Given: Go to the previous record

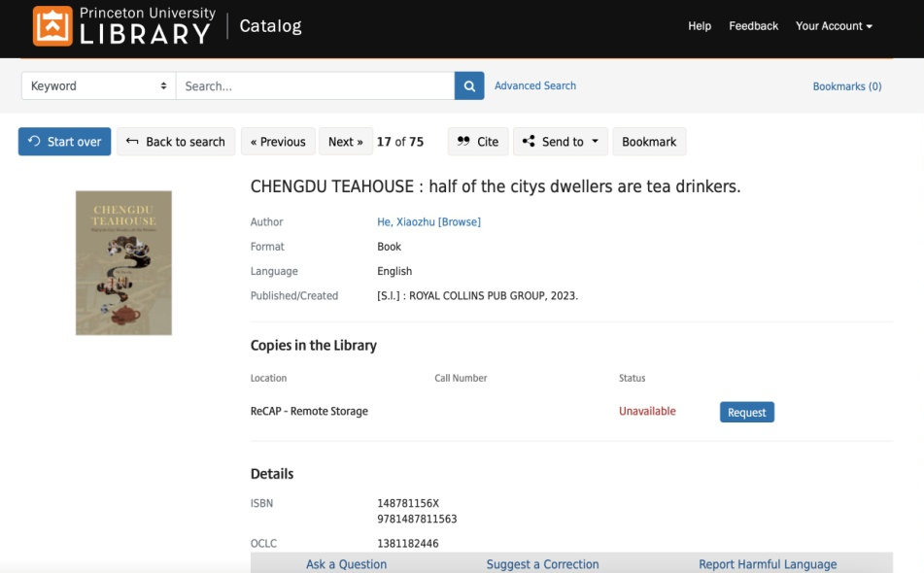Looking at the screenshot, I should coord(278,142).
